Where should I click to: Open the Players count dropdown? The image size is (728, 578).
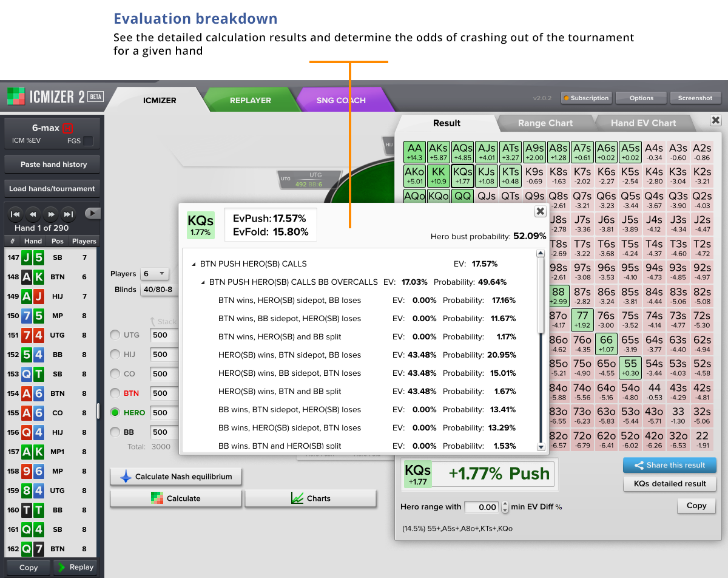pos(154,274)
